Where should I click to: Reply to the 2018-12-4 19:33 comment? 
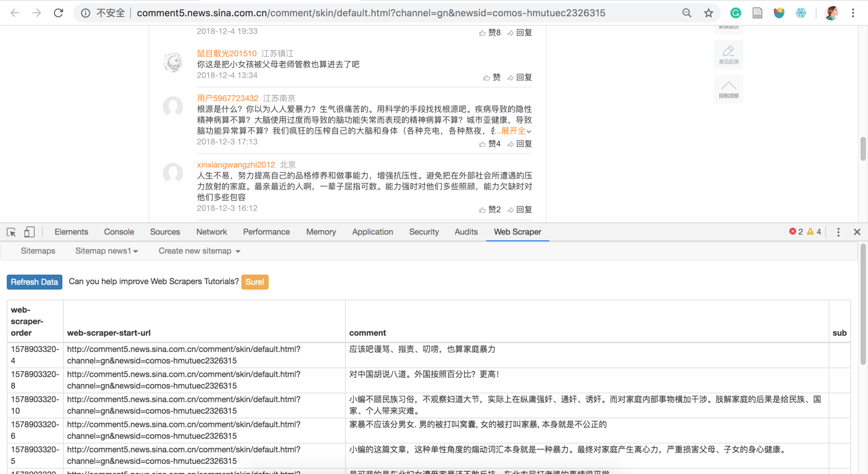click(520, 33)
